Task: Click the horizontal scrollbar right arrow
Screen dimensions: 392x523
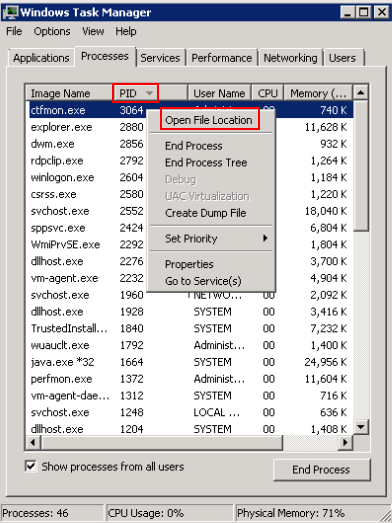Action: tap(345, 442)
